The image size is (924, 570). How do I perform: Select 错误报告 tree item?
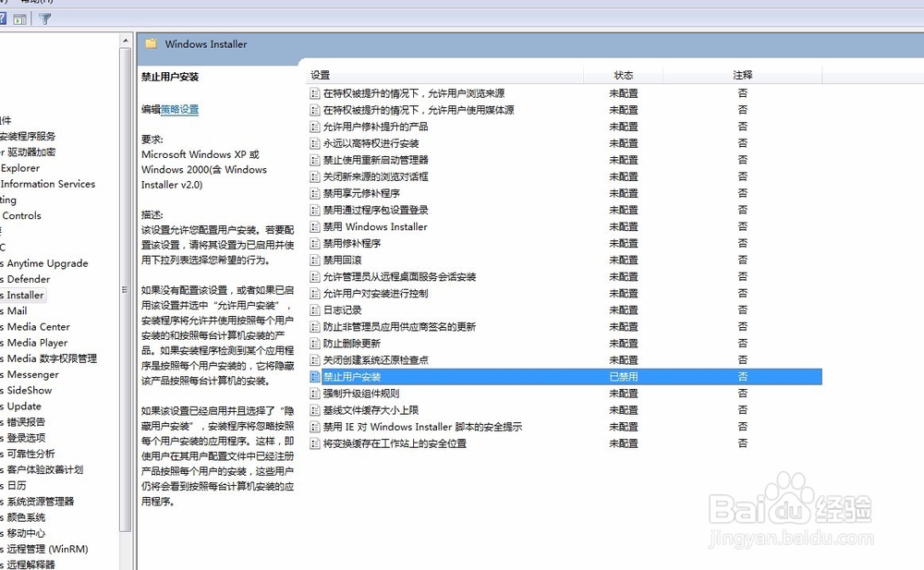25,422
